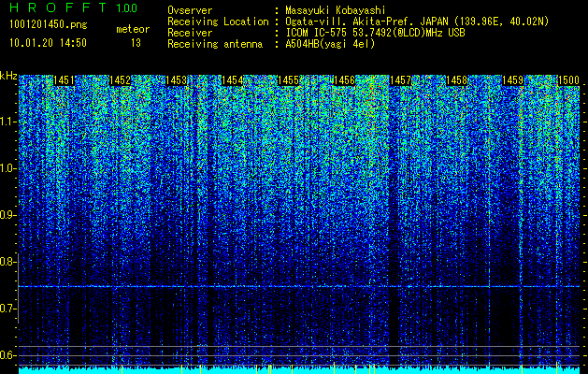Select the filename 1001201450.png
The image size is (588, 374).
point(49,25)
